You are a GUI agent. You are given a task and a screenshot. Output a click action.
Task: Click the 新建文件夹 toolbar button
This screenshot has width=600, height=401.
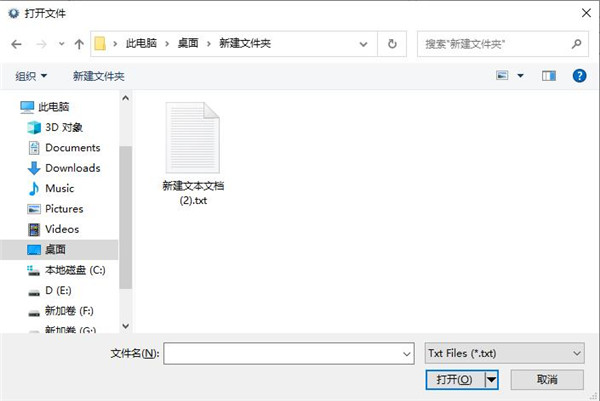tap(99, 76)
